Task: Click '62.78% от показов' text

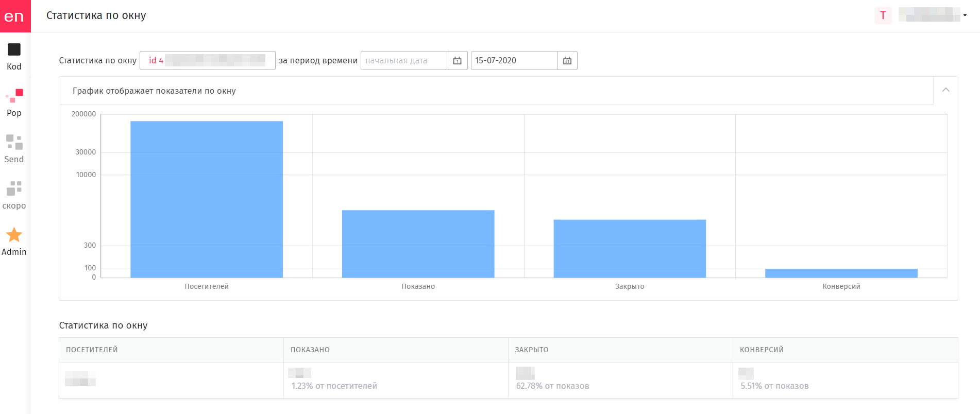Action: point(552,386)
